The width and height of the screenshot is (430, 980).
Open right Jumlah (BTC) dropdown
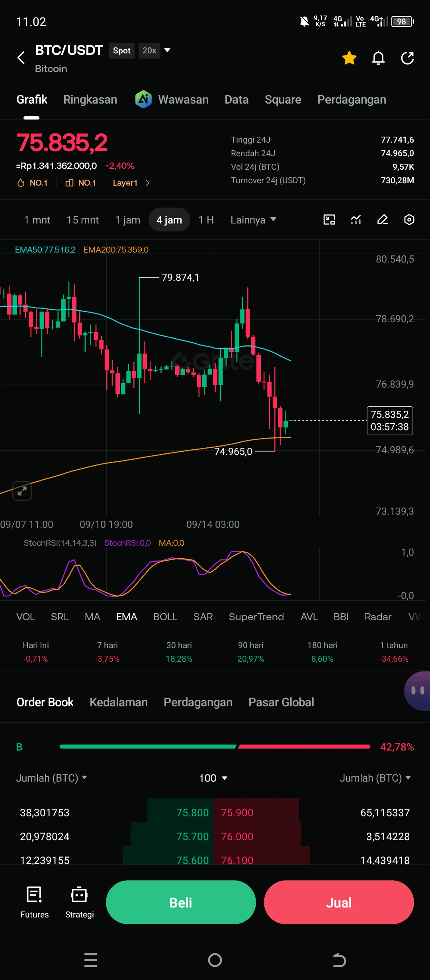pos(375,778)
